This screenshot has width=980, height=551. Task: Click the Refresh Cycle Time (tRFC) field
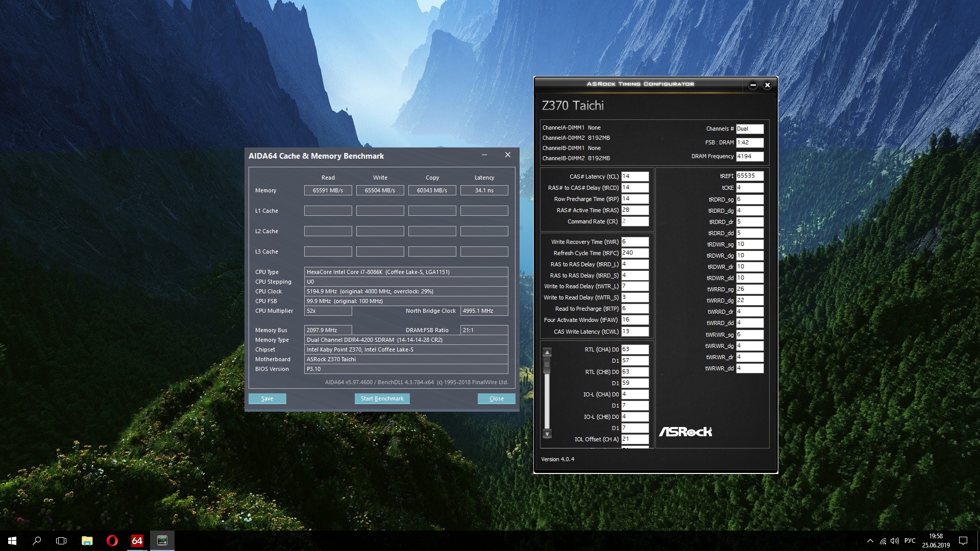point(634,253)
